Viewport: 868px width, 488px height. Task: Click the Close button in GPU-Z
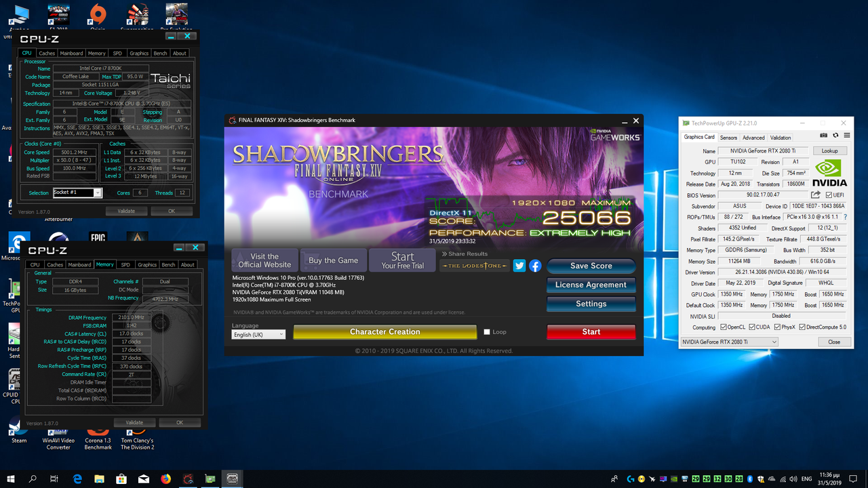click(834, 342)
